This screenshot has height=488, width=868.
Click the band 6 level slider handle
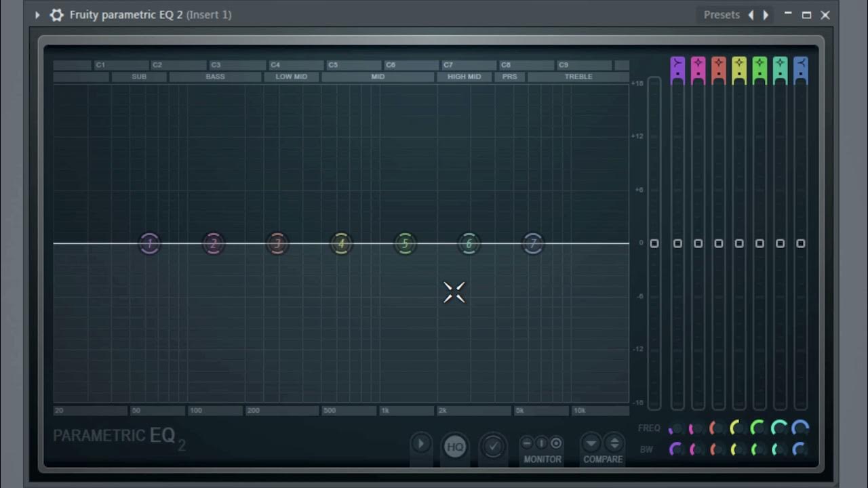click(x=781, y=243)
